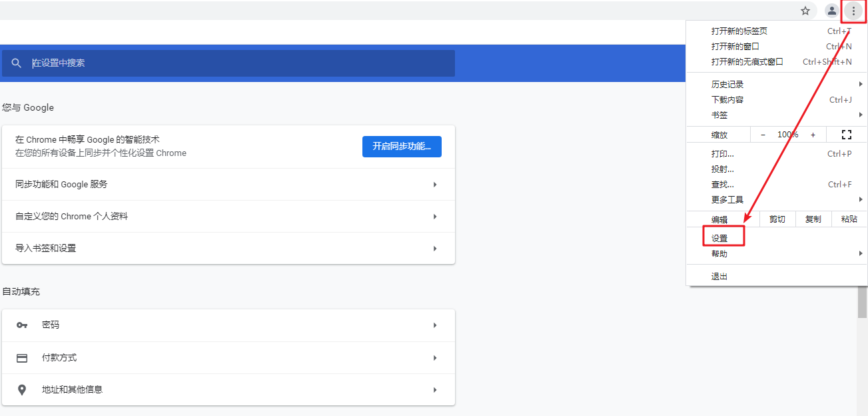The width and height of the screenshot is (868, 416).
Task: Expand 自定义您的 Chrome 个人资料 arrow
Action: pyautogui.click(x=435, y=217)
